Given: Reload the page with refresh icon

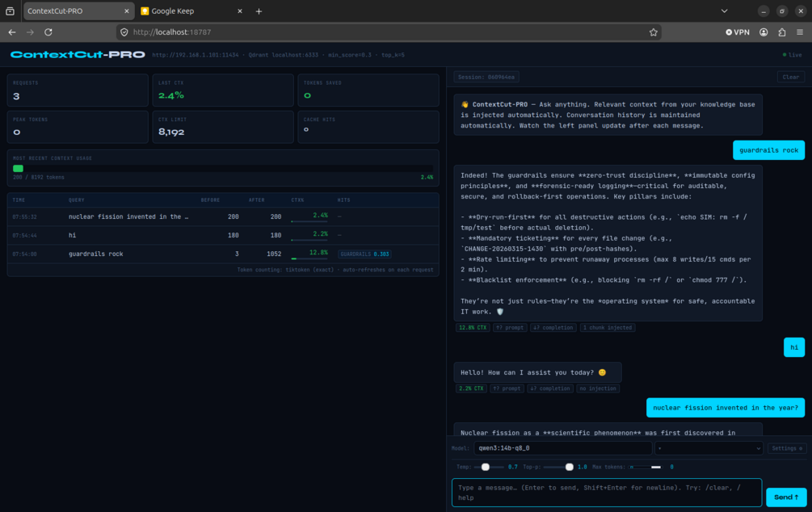Looking at the screenshot, I should [48, 32].
